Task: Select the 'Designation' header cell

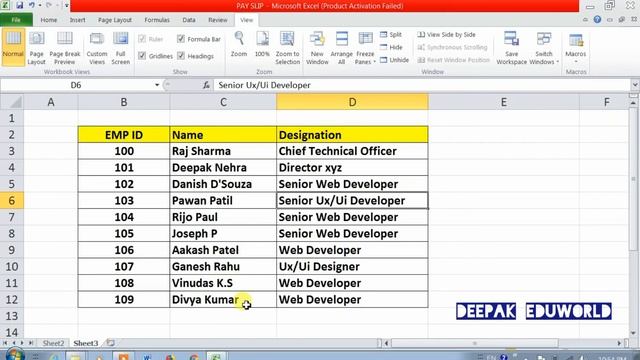Action: [352, 135]
